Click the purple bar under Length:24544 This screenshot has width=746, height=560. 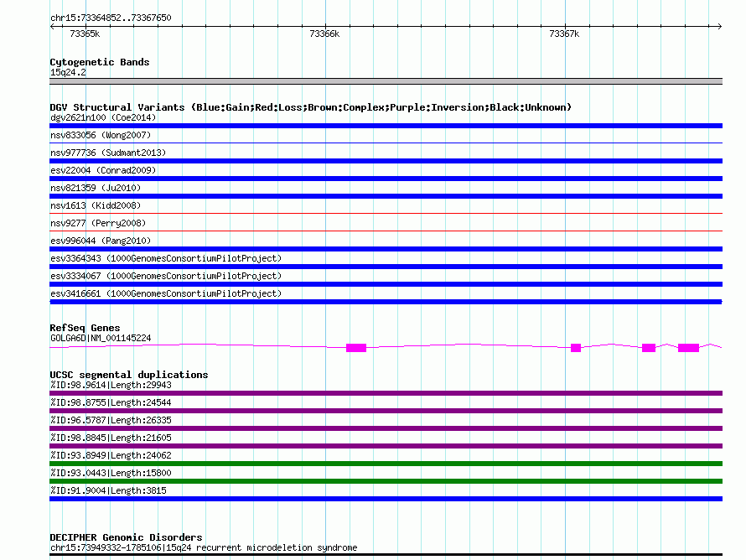tap(386, 411)
